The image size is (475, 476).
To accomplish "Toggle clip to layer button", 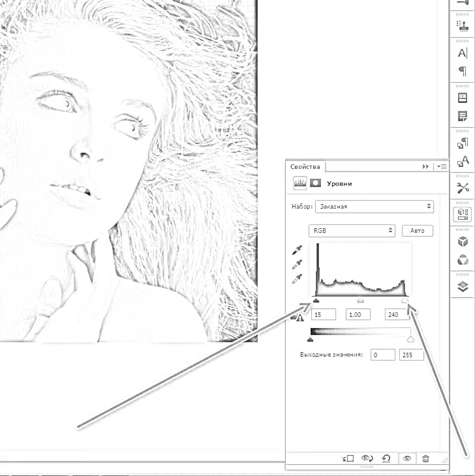I will click(348, 459).
